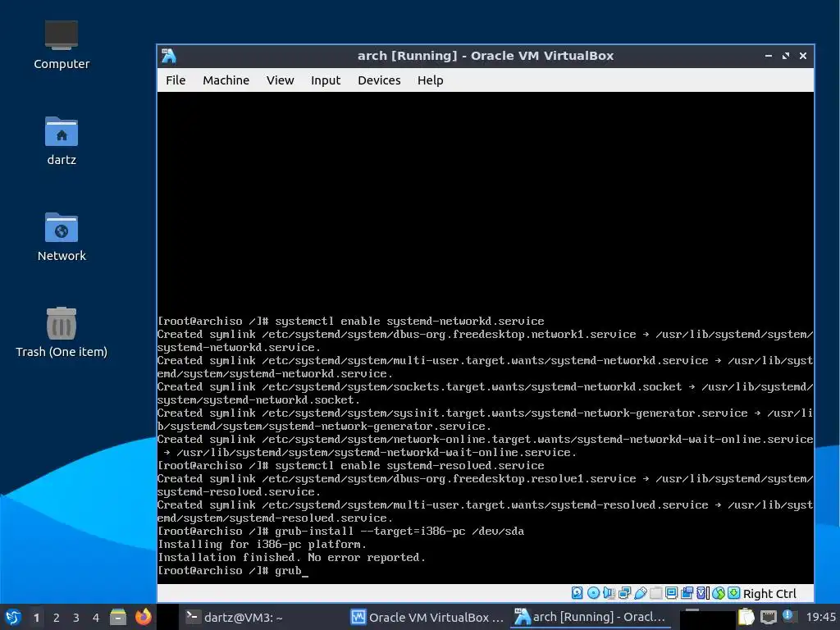
Task: Click the mouse integration status icon
Action: click(719, 593)
